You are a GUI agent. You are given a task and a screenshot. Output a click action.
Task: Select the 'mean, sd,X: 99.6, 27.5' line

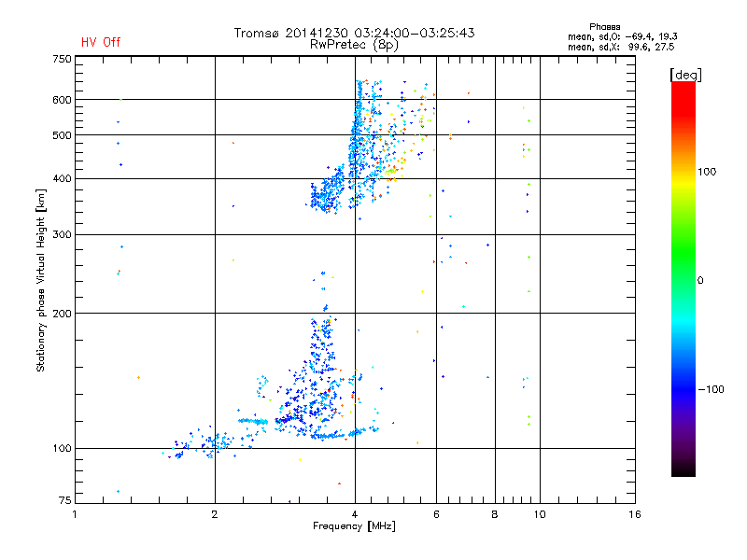pos(621,47)
